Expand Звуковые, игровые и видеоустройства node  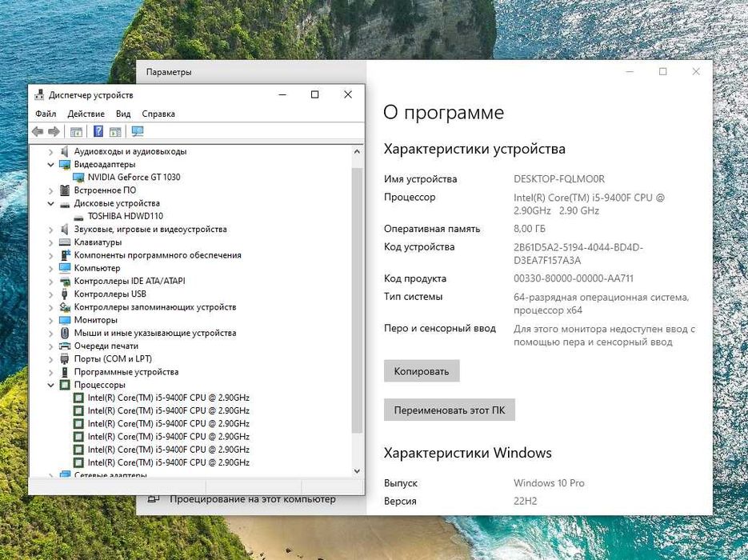50,230
